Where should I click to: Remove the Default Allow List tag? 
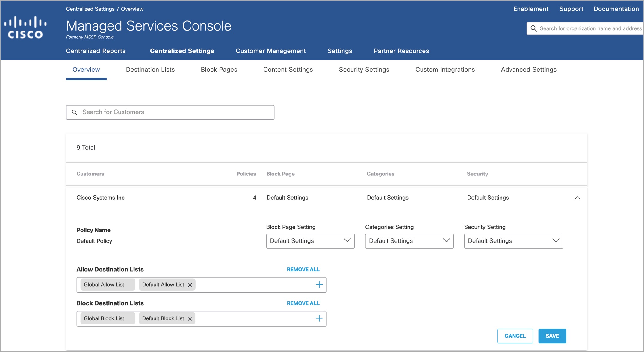[x=190, y=285]
